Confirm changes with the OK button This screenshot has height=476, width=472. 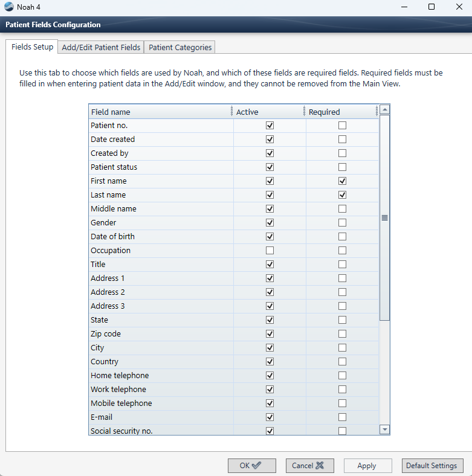coord(252,465)
